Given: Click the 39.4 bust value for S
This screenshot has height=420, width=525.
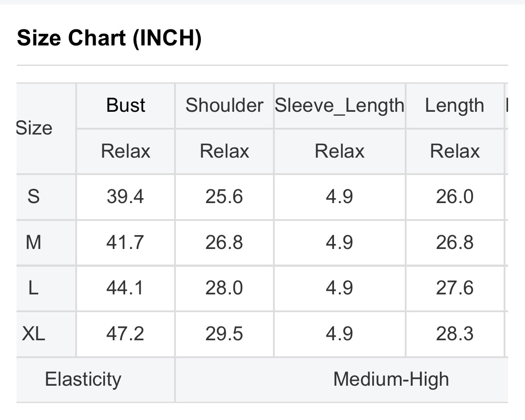Looking at the screenshot, I should point(125,196).
